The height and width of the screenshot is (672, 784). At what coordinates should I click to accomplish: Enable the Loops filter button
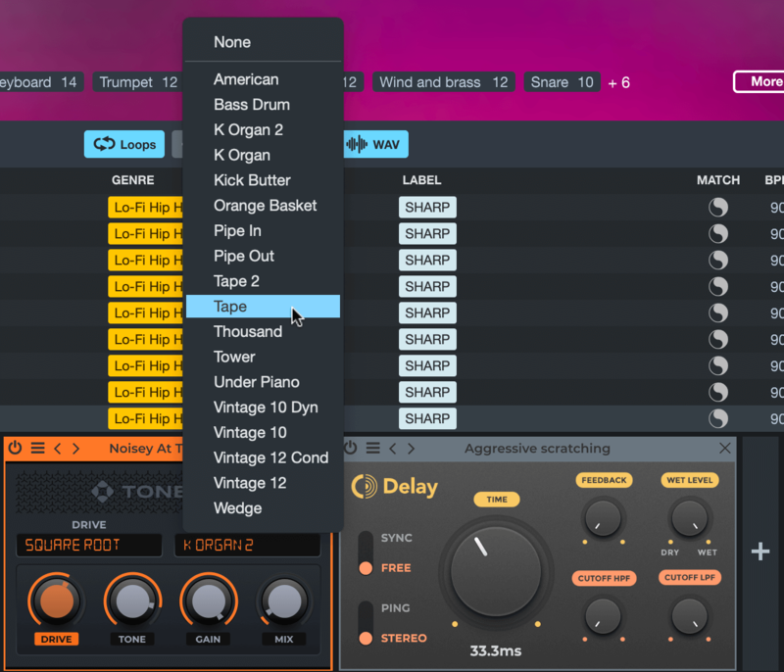pyautogui.click(x=124, y=144)
